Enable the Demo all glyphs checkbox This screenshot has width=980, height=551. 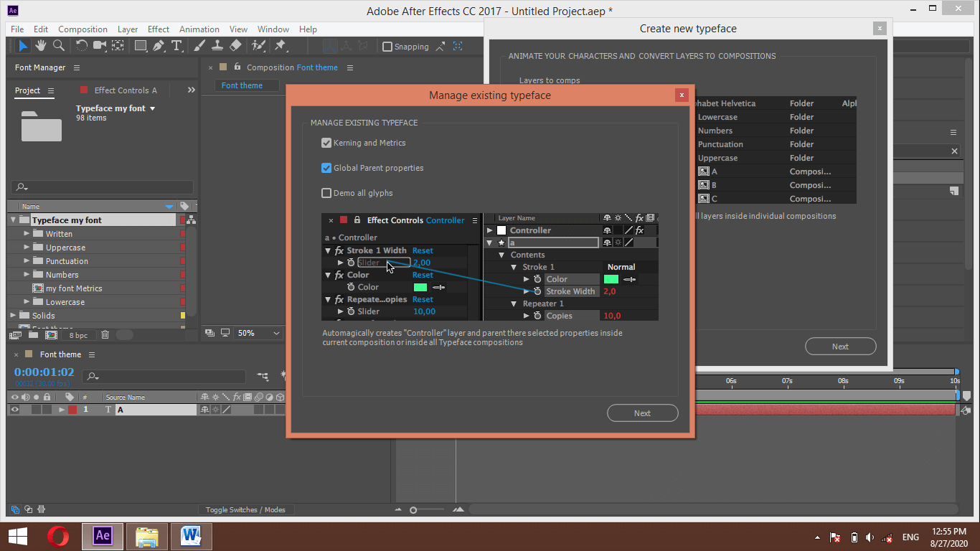pos(326,193)
